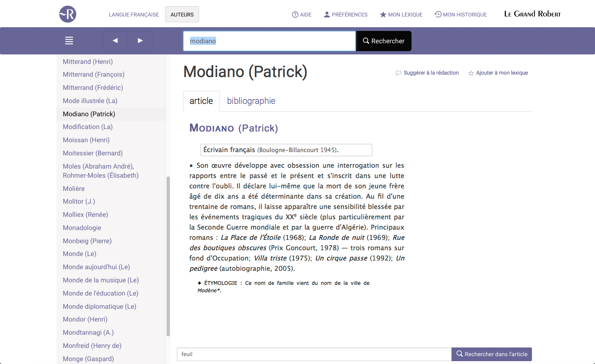Open Monde diplomatique (Le) entry
Image resolution: width=595 pixels, height=364 pixels.
(x=99, y=306)
